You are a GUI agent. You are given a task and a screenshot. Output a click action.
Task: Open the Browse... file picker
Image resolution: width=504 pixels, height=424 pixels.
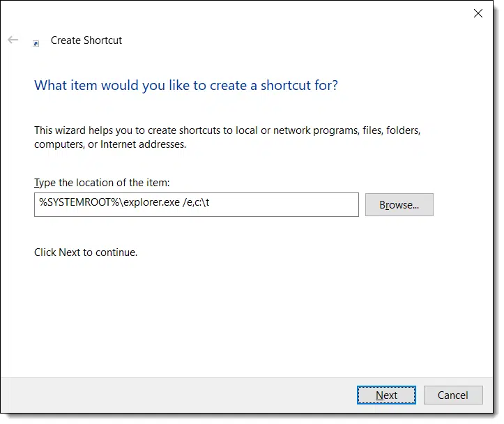(399, 205)
